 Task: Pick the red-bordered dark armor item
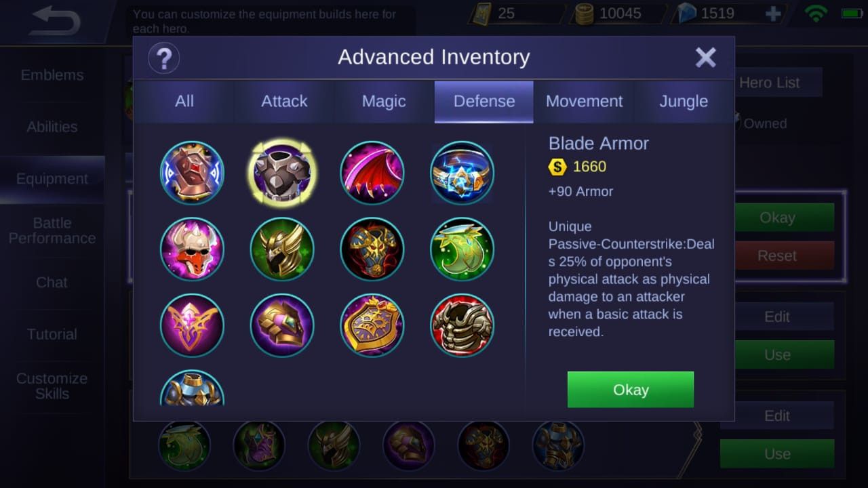point(462,325)
